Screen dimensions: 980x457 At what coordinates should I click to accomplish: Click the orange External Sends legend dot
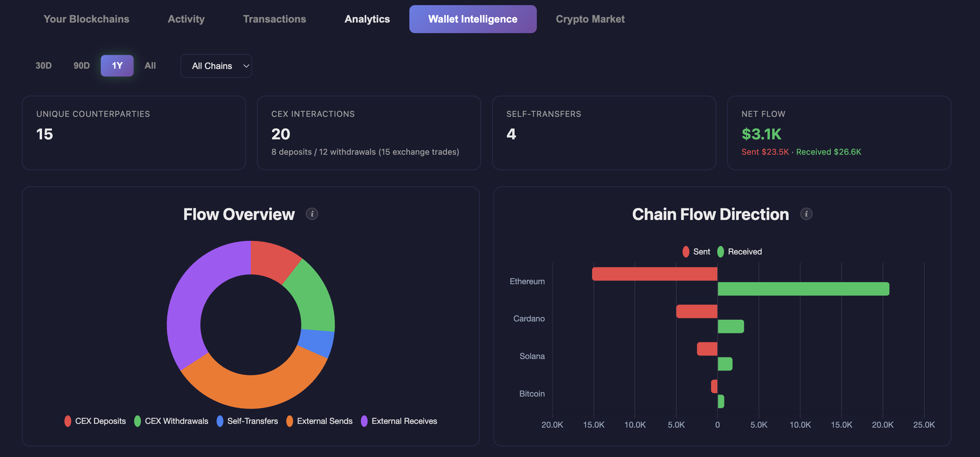290,421
